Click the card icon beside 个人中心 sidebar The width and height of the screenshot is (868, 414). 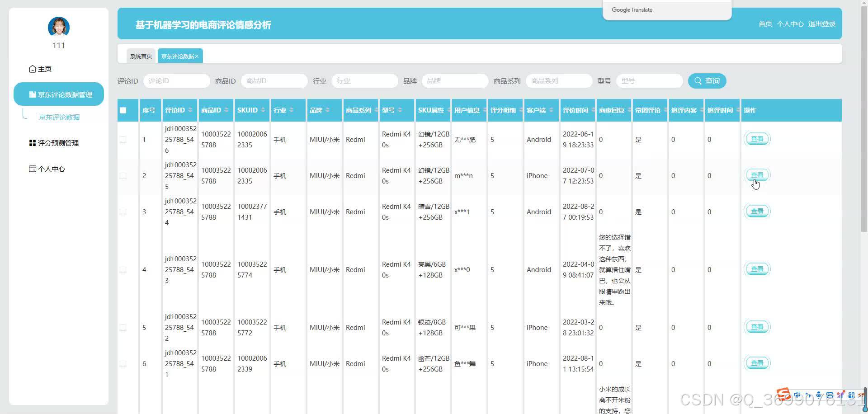33,169
